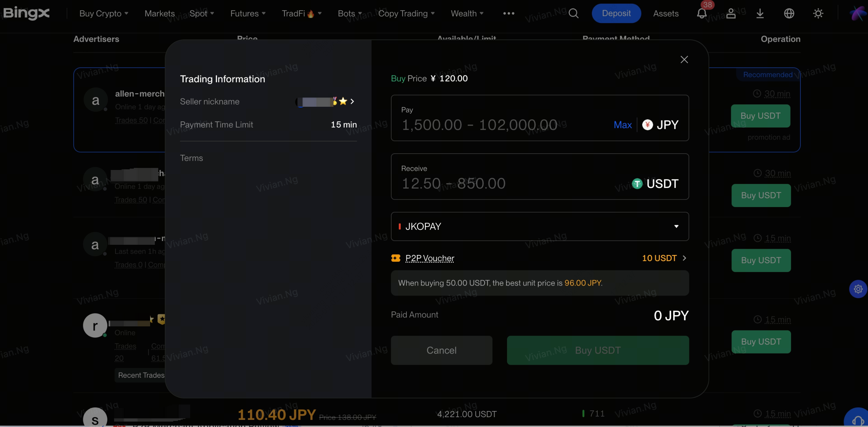The height and width of the screenshot is (427, 868).
Task: Click the Operation column header
Action: 780,39
